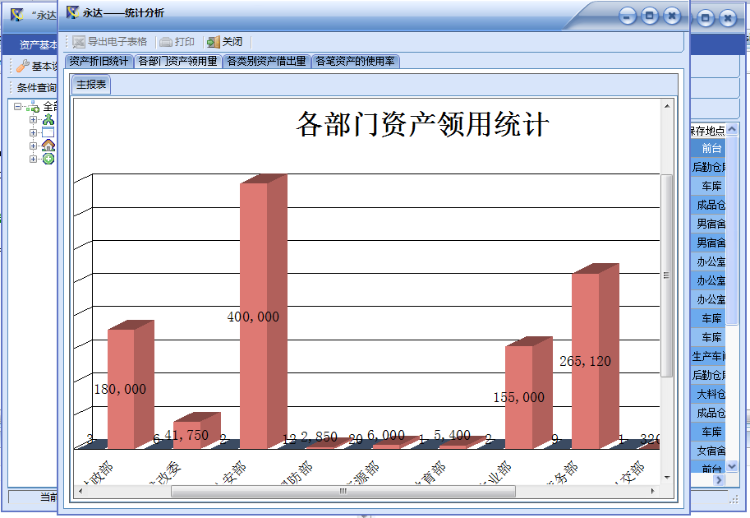Image resolution: width=750 pixels, height=518 pixels.
Task: Click the chart's vertical scrollbar down arrow
Action: [x=667, y=477]
